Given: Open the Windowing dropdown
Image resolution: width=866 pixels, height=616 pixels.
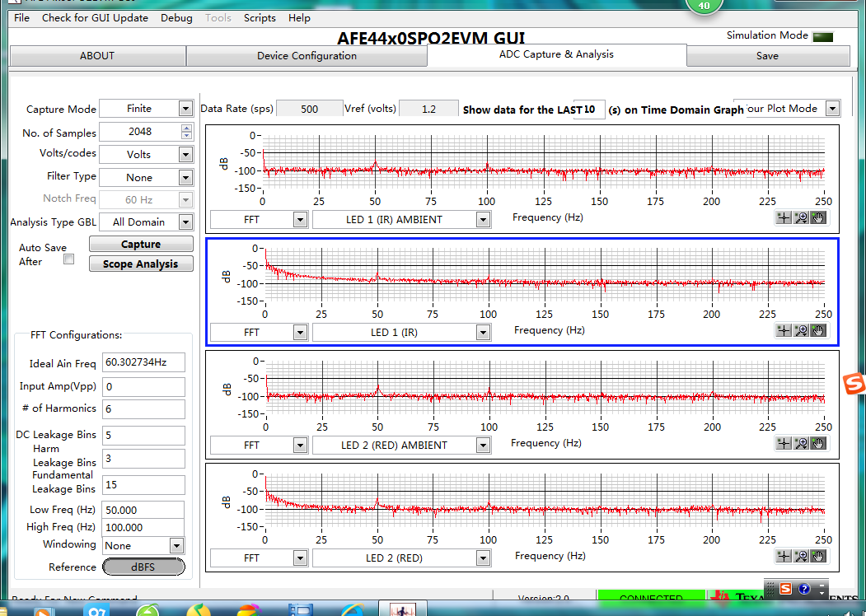Looking at the screenshot, I should coord(176,546).
